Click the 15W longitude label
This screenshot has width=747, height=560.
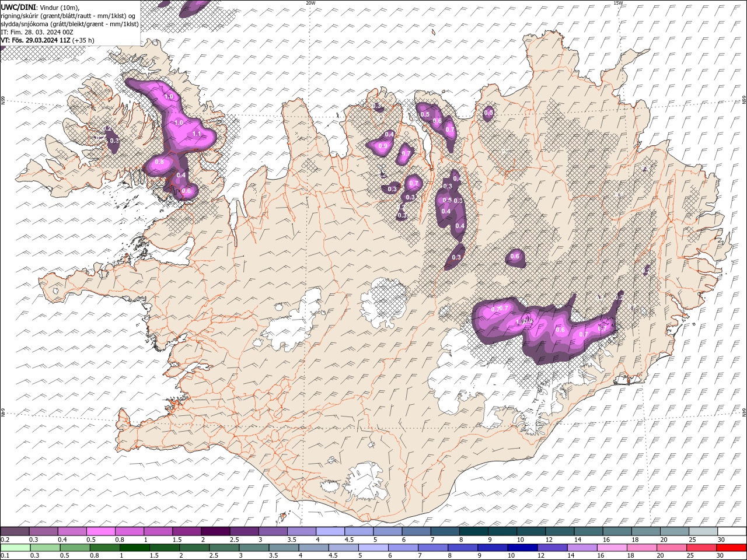[x=618, y=3]
